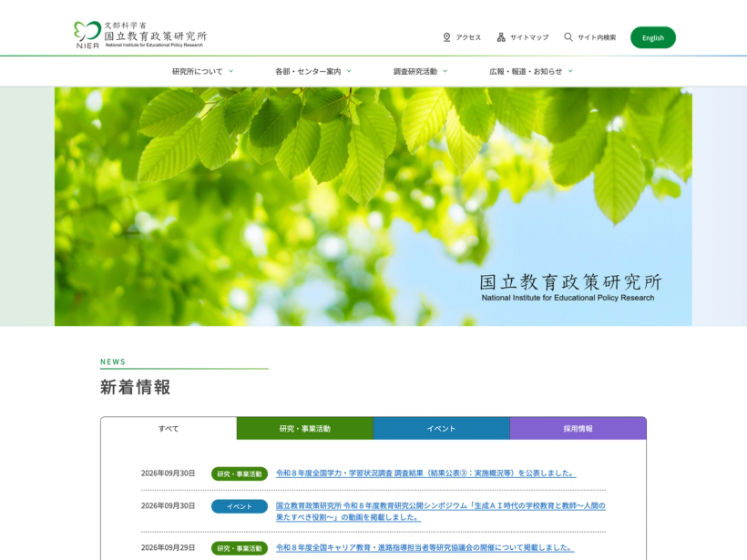Click the green NEWS label
This screenshot has height=560, width=747.
pyautogui.click(x=113, y=361)
